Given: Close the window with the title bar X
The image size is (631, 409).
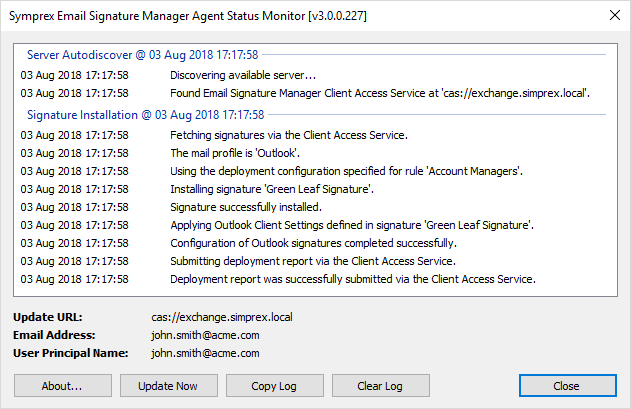Looking at the screenshot, I should pyautogui.click(x=611, y=15).
